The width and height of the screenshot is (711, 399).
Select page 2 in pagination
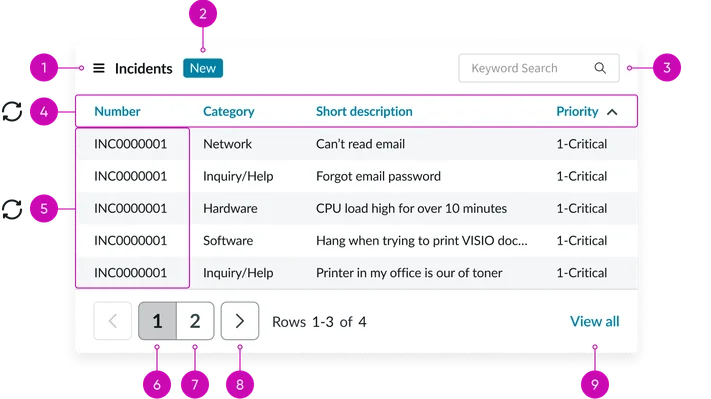[x=195, y=321]
